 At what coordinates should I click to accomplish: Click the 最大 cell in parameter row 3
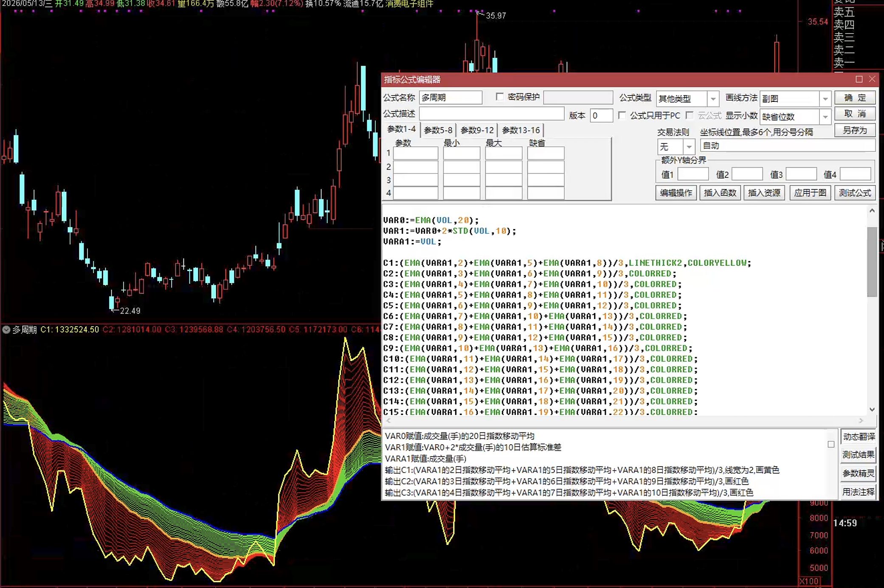click(504, 180)
